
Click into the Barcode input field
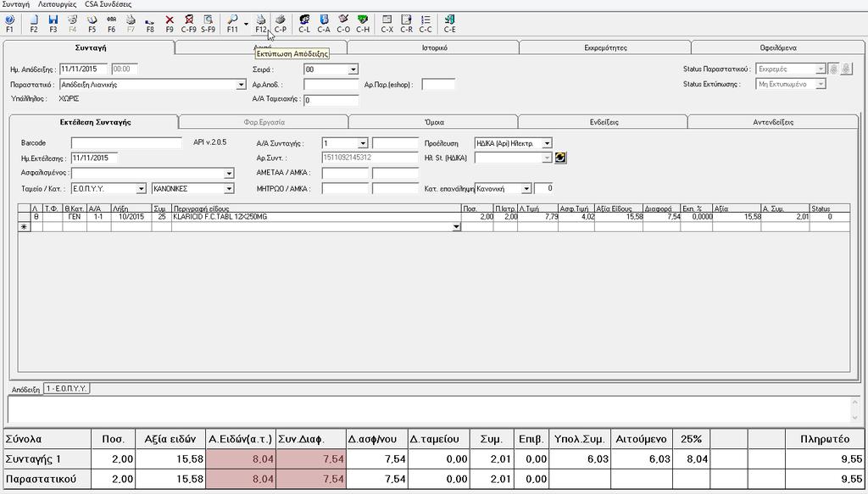tap(126, 142)
